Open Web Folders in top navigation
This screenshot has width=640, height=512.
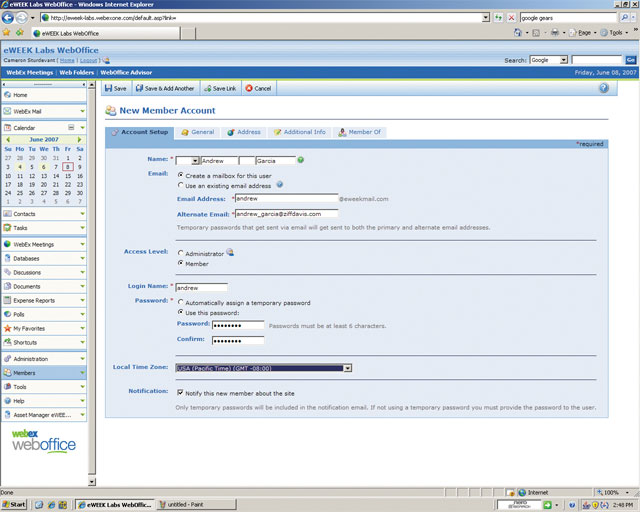77,73
